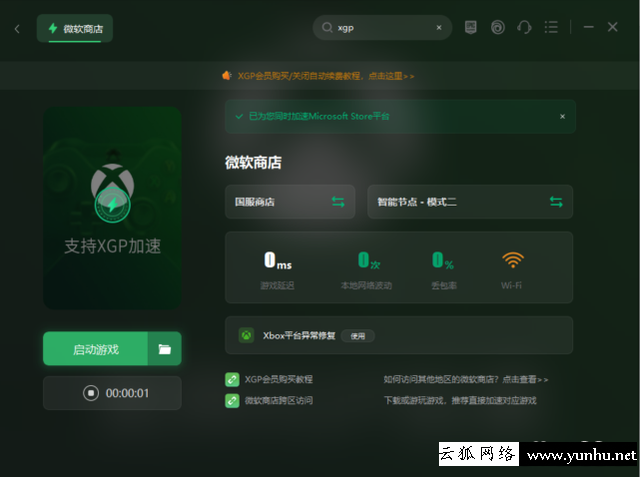The width and height of the screenshot is (640, 477).
Task: Close the accelerator window
Action: point(612,27)
